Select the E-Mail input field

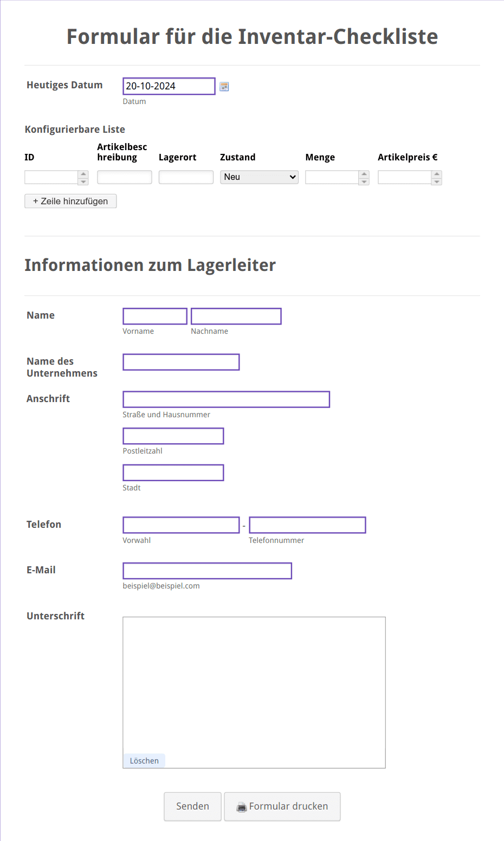[207, 571]
